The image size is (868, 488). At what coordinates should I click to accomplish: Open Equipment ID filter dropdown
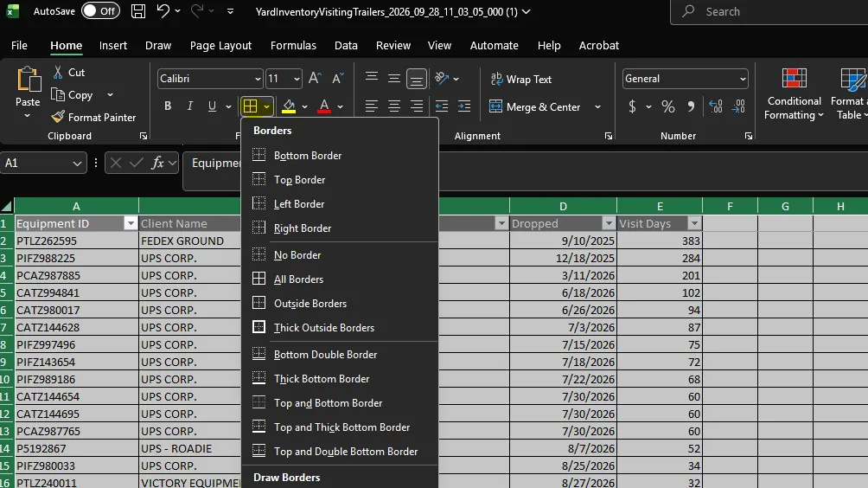point(131,223)
